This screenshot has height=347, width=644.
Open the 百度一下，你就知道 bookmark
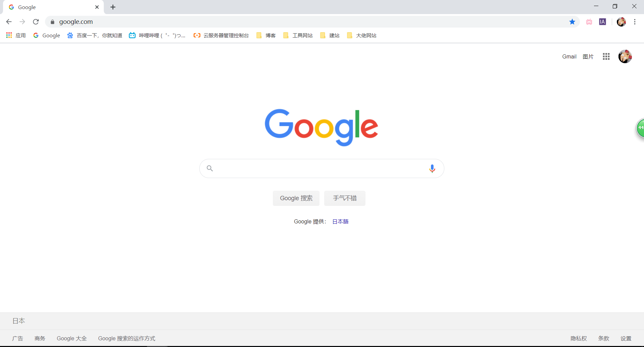click(95, 35)
